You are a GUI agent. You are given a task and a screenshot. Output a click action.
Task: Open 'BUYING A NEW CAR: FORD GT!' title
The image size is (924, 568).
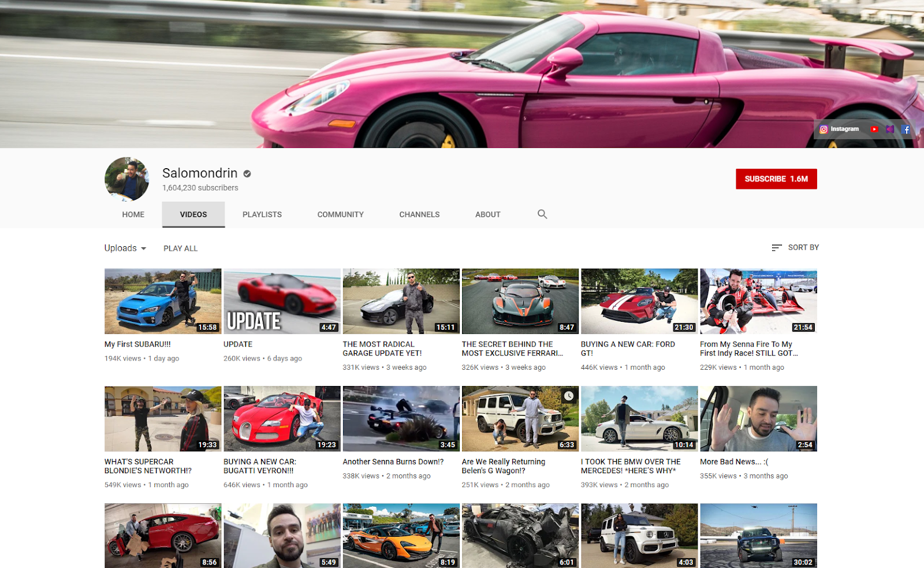coord(628,348)
